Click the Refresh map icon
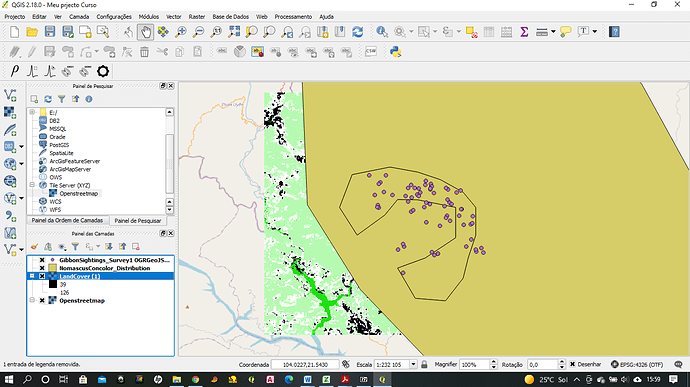This screenshot has height=387, width=690. (358, 32)
